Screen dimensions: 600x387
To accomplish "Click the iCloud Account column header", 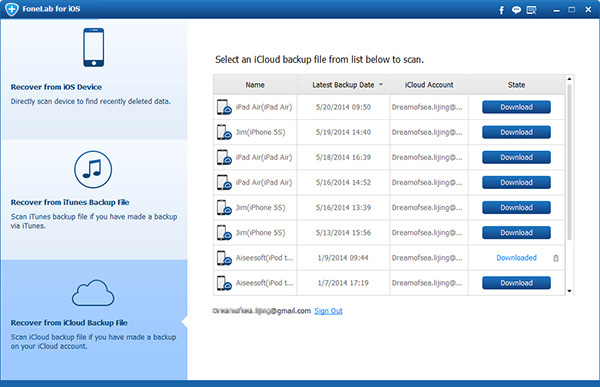I will (429, 85).
